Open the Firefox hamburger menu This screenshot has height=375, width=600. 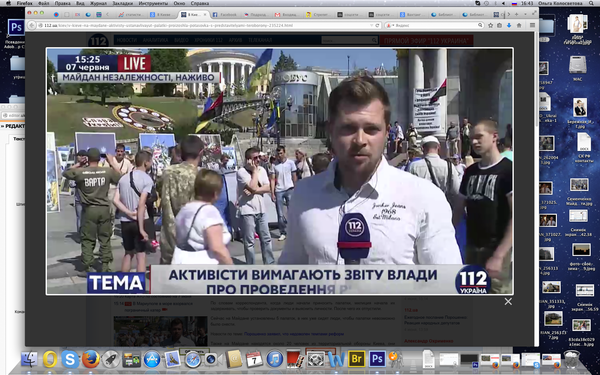[x=532, y=25]
